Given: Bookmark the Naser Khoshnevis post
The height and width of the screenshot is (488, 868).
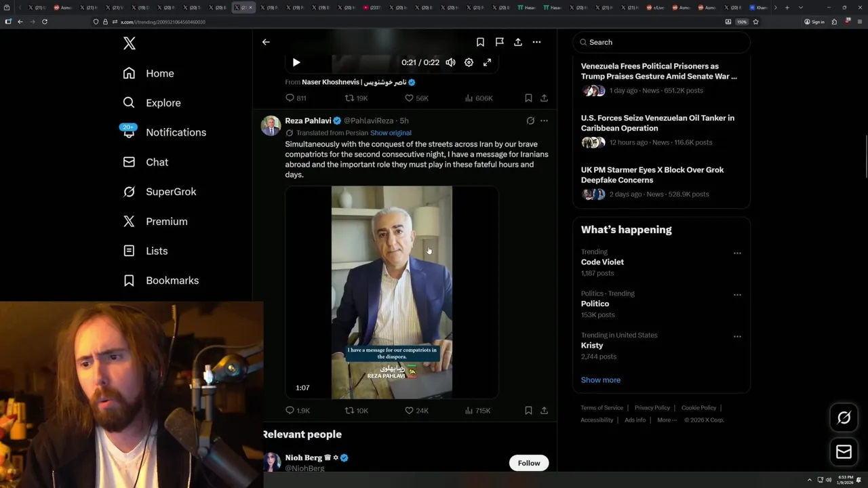Looking at the screenshot, I should click(x=528, y=98).
